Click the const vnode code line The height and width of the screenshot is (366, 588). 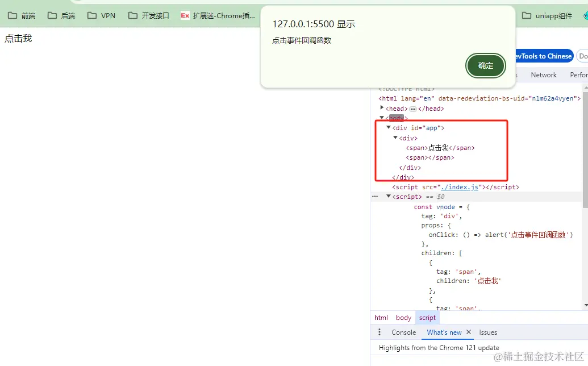click(442, 207)
